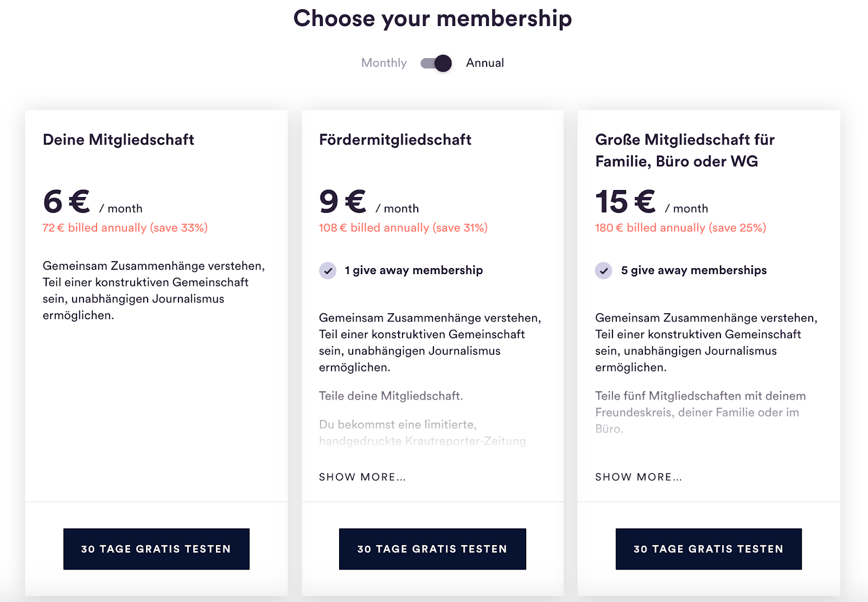The width and height of the screenshot is (868, 602).
Task: Click the 6 € per month price
Action: click(93, 202)
